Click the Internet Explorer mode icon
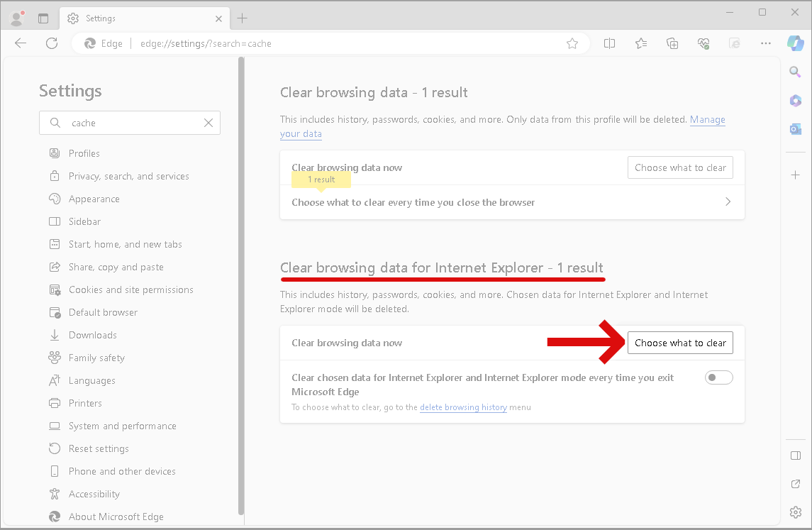Viewport: 812px width, 530px height. 734,43
